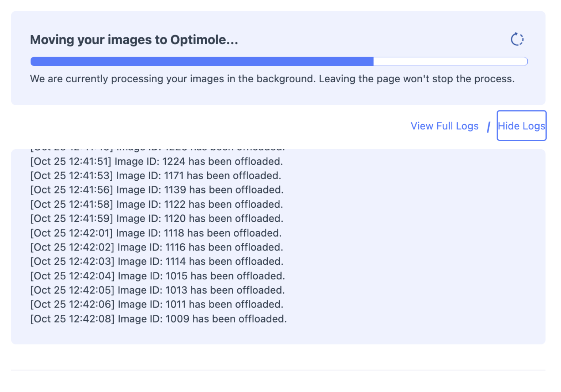Viewport: 561px width, 392px height.
Task: Select the 12:42:02 log entry for ID 1116
Action: tap(157, 247)
